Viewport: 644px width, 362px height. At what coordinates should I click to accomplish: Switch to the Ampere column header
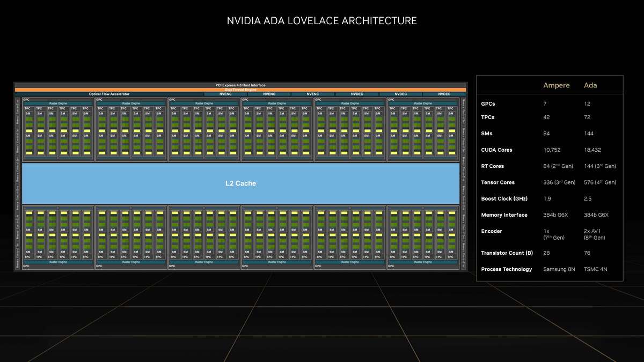click(557, 85)
